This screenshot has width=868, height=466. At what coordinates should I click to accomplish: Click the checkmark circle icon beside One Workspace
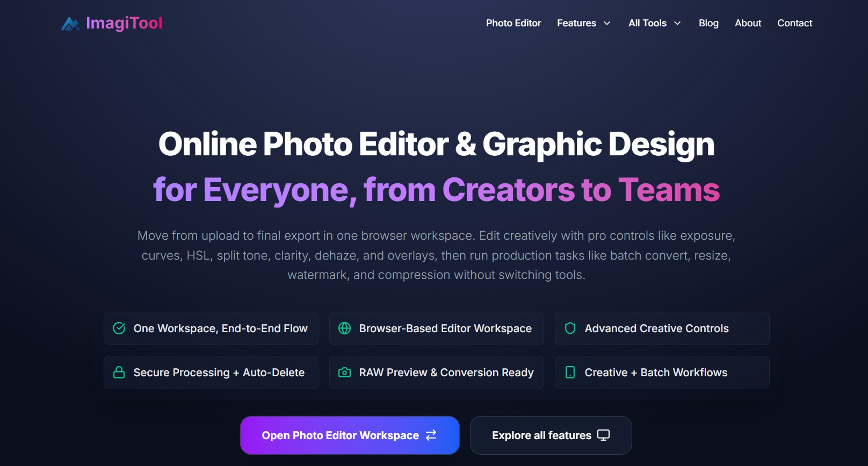119,328
